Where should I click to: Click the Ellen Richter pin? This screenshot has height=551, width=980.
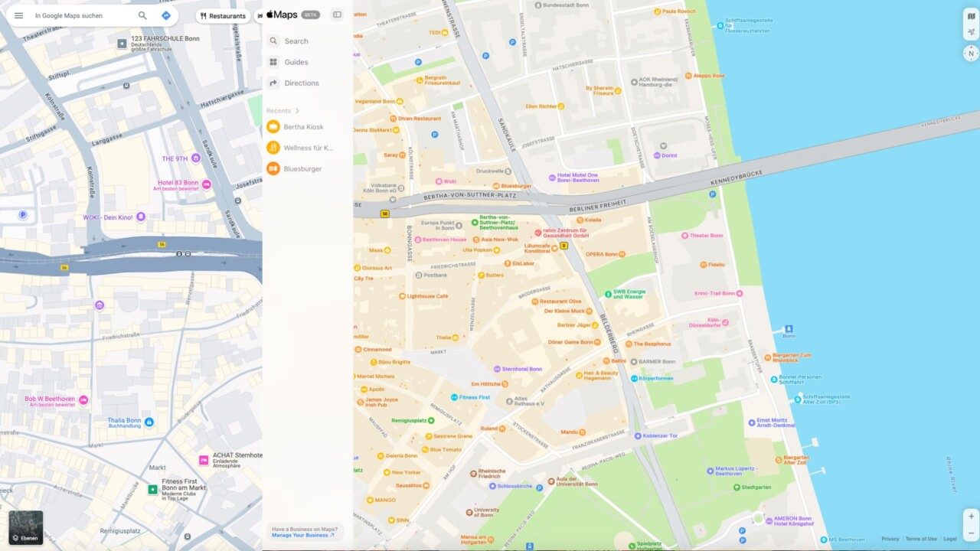pyautogui.click(x=561, y=106)
